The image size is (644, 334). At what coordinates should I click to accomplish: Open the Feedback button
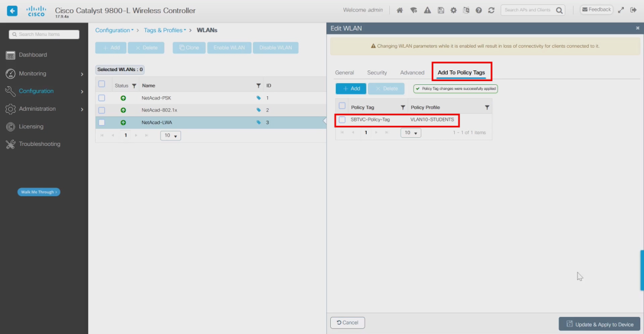click(x=596, y=9)
